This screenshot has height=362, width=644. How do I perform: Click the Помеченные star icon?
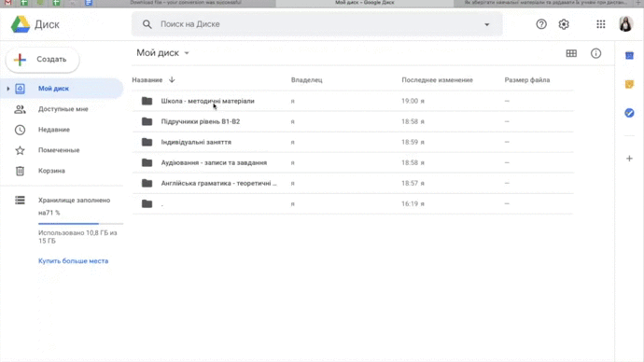(x=20, y=150)
